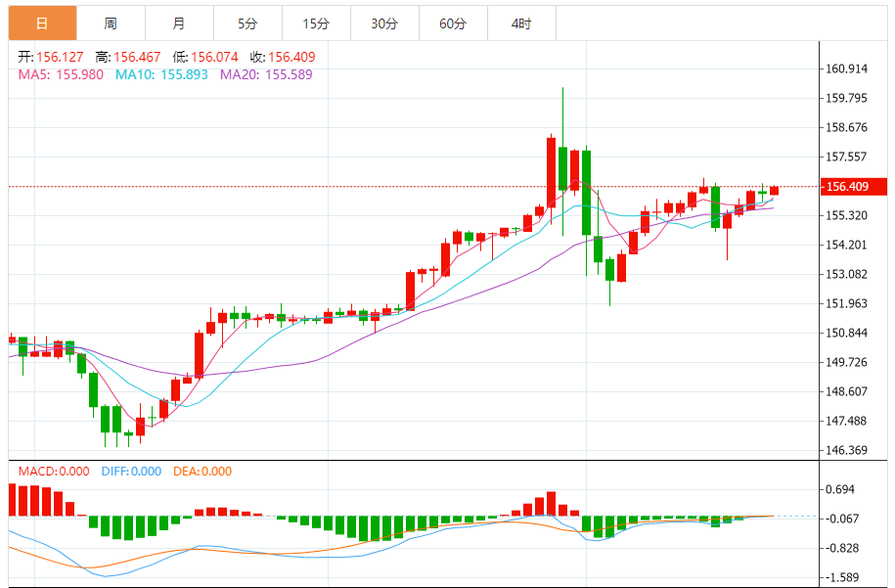The width and height of the screenshot is (895, 588).
Task: Open the 15分 interval tab
Action: tap(316, 23)
